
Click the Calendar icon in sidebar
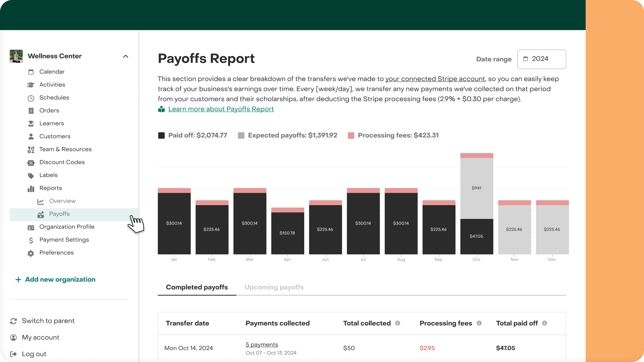click(x=31, y=72)
